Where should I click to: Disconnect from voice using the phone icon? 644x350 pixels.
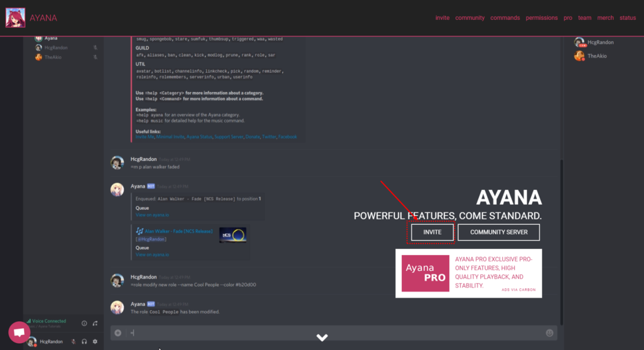[95, 323]
